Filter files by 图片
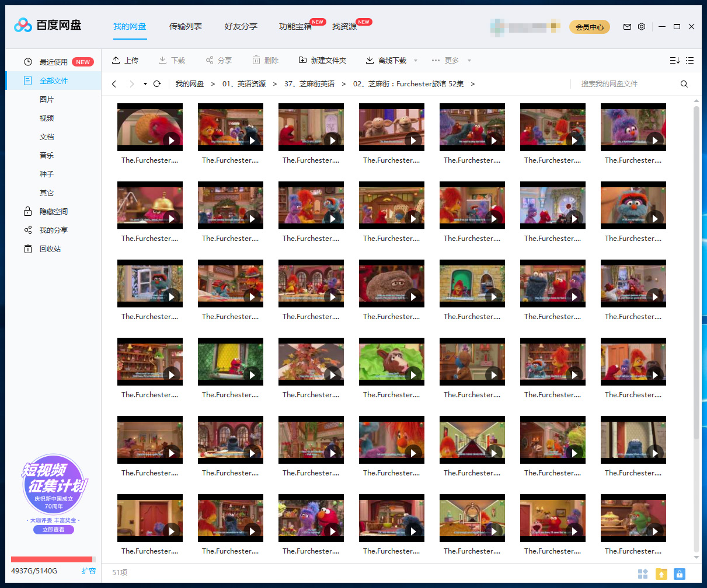The image size is (707, 588). coord(47,99)
